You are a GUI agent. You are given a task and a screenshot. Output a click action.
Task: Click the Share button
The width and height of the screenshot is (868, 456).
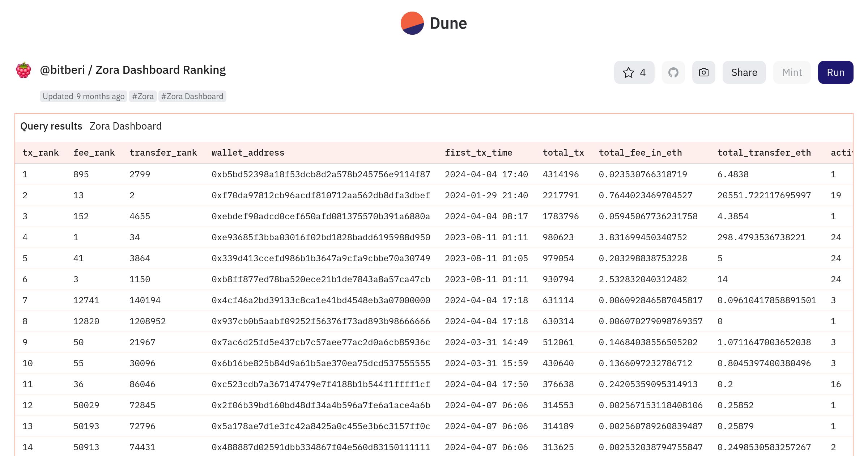point(744,72)
